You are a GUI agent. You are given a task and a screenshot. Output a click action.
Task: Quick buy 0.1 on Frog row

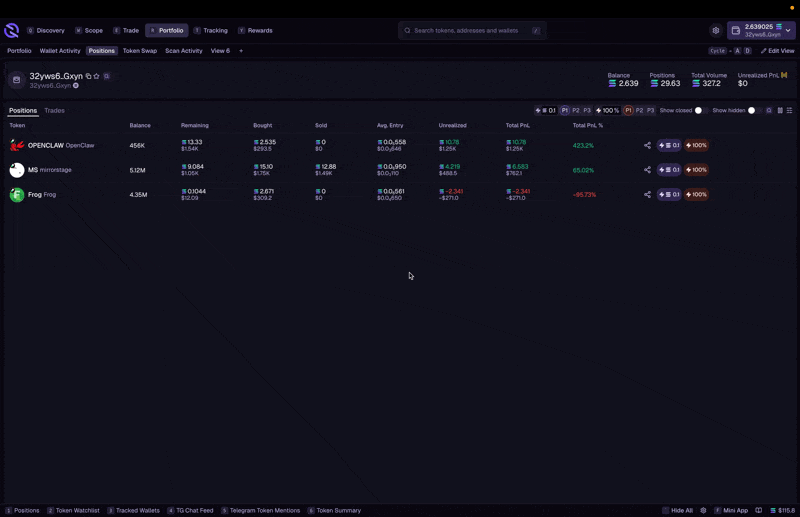point(669,194)
